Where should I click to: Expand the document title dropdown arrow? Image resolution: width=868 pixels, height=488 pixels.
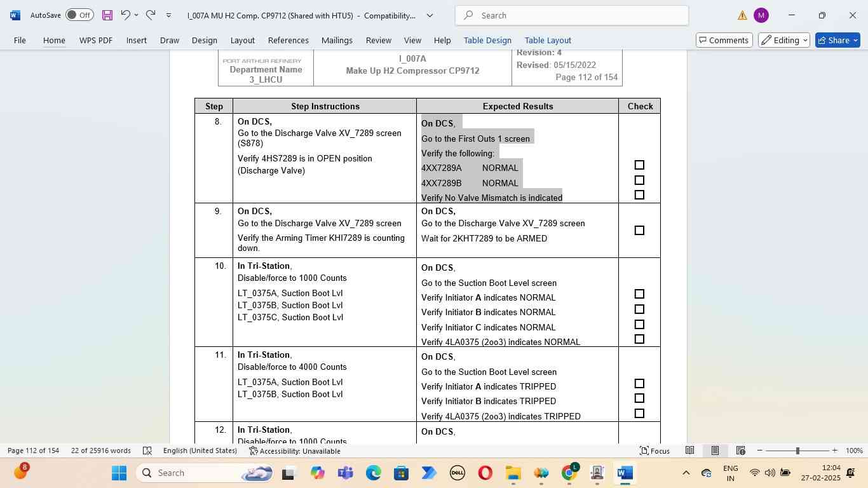[x=430, y=15]
